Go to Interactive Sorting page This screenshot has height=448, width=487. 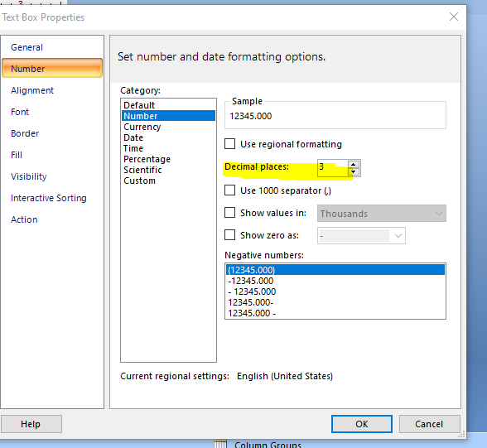49,198
